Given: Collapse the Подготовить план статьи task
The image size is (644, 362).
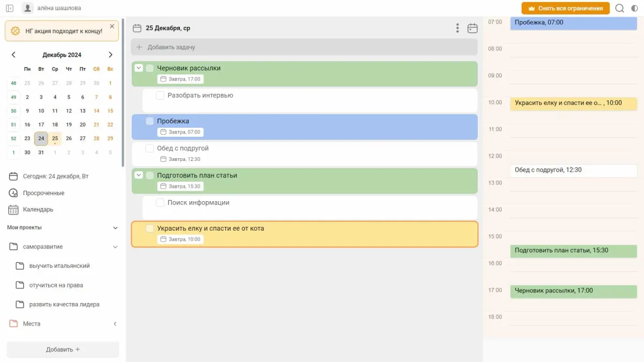Looking at the screenshot, I should pyautogui.click(x=138, y=175).
